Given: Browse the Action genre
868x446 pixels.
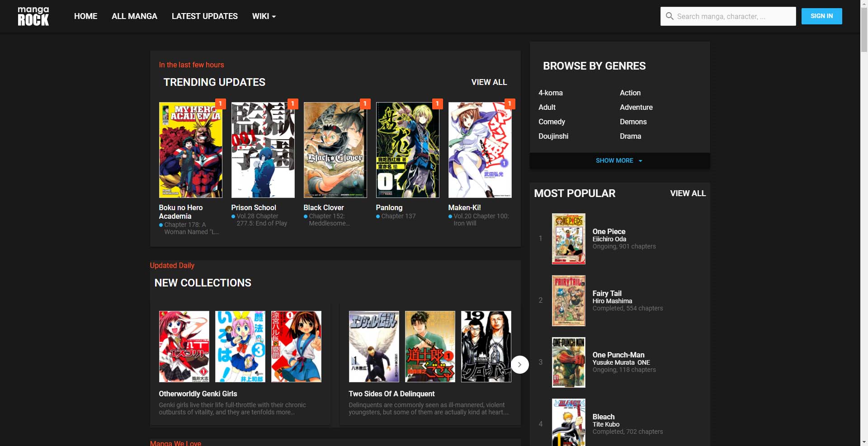Looking at the screenshot, I should 630,93.
